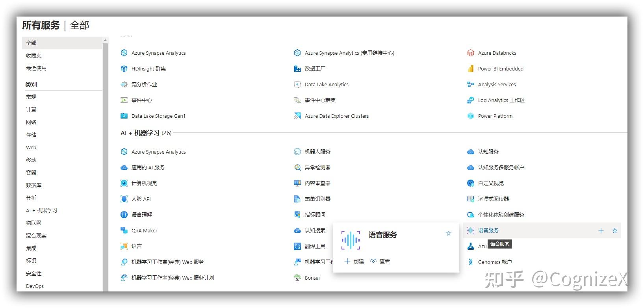Click the 数据工厂 factory icon
644x308 pixels.
(297, 69)
